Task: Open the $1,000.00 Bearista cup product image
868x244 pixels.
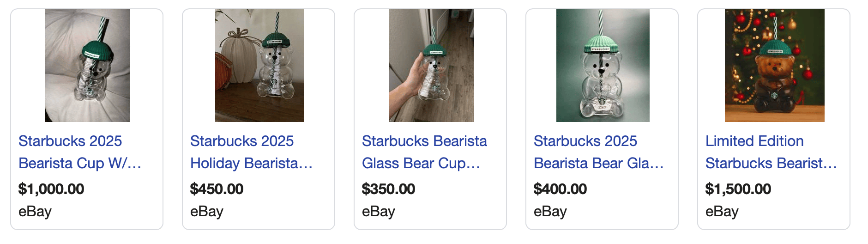Action: (88, 66)
